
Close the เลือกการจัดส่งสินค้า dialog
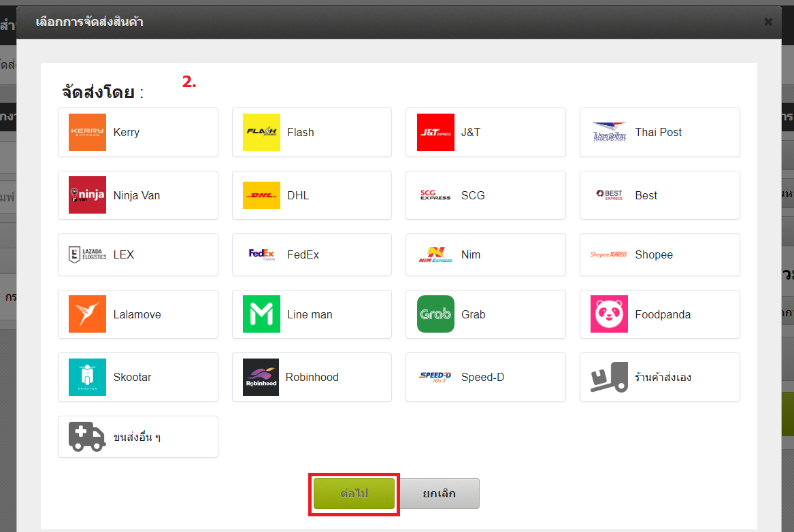pyautogui.click(x=768, y=22)
